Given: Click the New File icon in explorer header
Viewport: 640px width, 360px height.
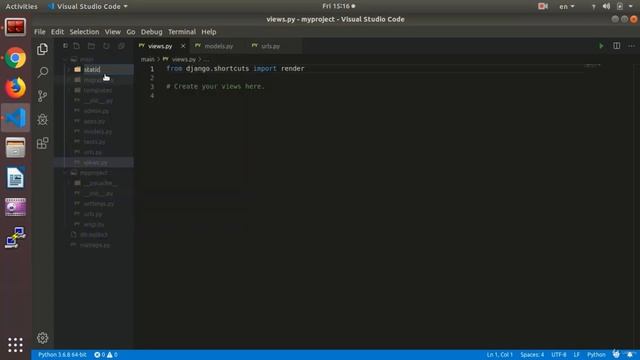Looking at the screenshot, I should 77,46.
